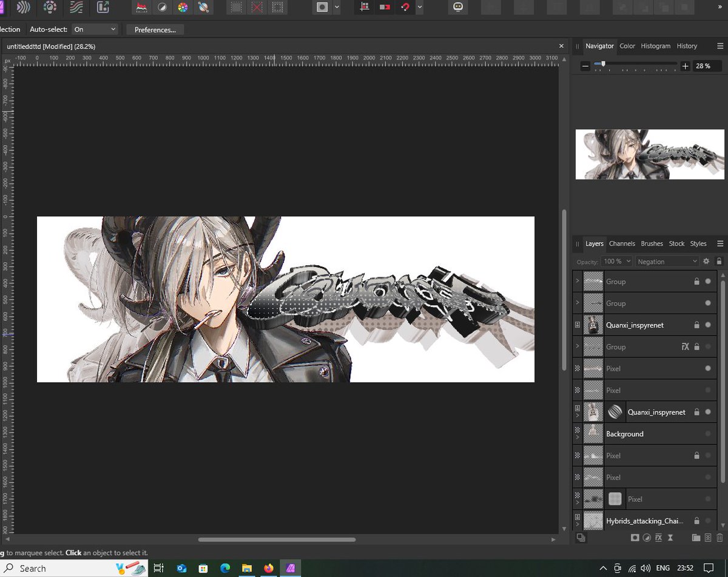Viewport: 728px width, 577px height.
Task: Switch to the Export persona
Action: pyautogui.click(x=103, y=7)
